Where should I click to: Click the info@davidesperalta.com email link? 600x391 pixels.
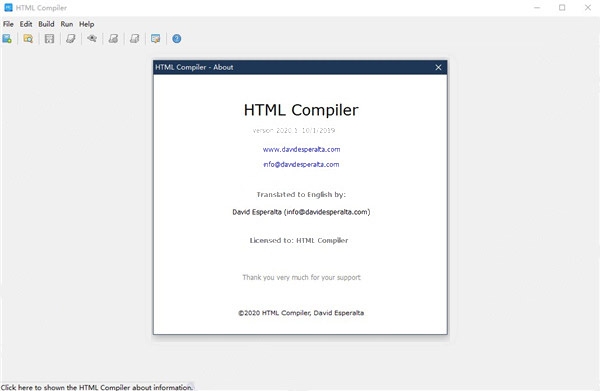[301, 165]
